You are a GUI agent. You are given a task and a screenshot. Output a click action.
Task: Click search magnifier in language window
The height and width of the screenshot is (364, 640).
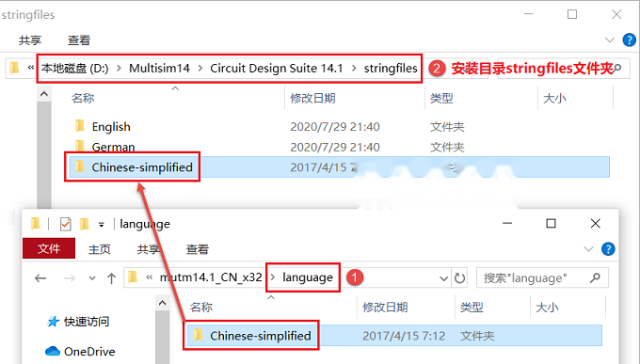pyautogui.click(x=596, y=277)
